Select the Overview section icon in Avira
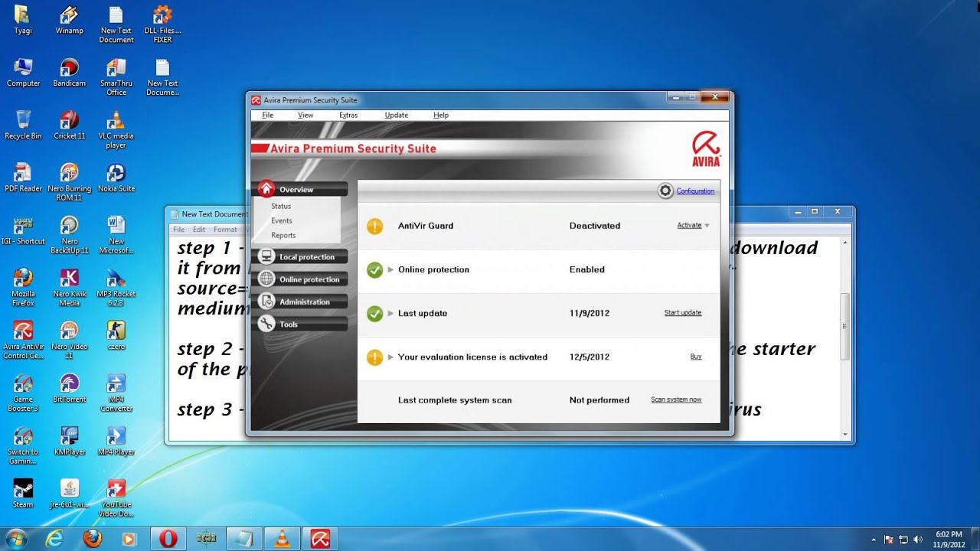 click(x=266, y=189)
